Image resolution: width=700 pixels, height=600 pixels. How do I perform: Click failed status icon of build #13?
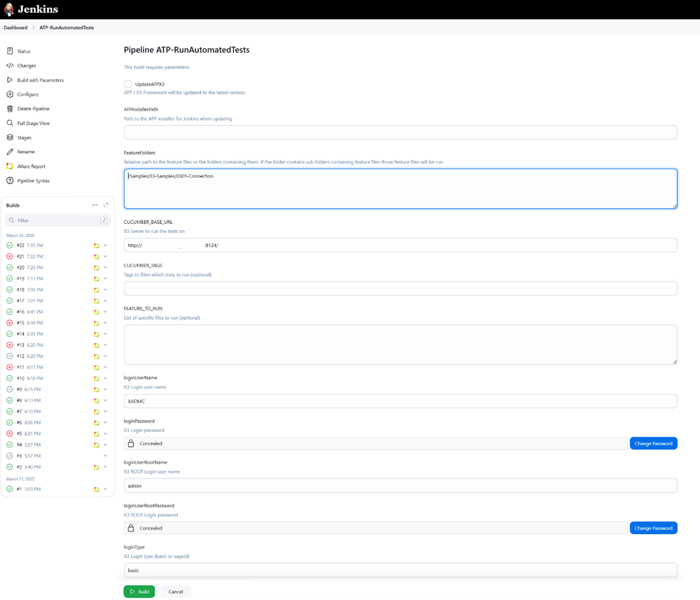point(10,345)
